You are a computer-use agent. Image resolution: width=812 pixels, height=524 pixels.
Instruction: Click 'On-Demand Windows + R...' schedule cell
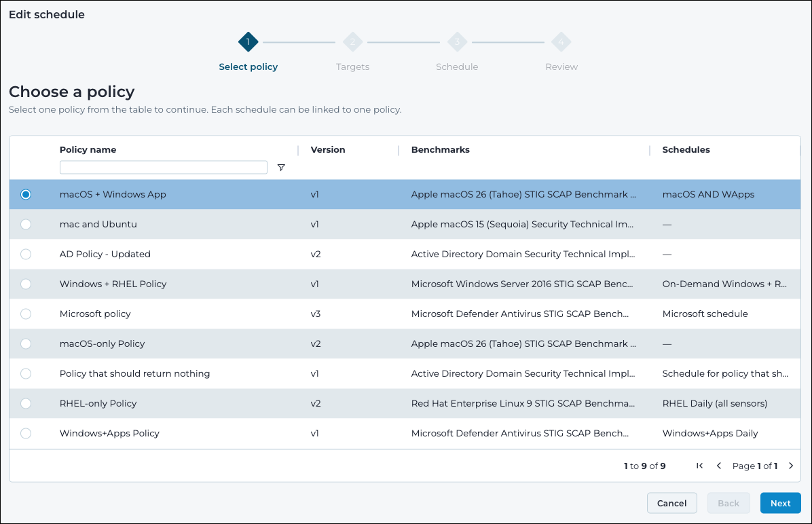tap(724, 284)
